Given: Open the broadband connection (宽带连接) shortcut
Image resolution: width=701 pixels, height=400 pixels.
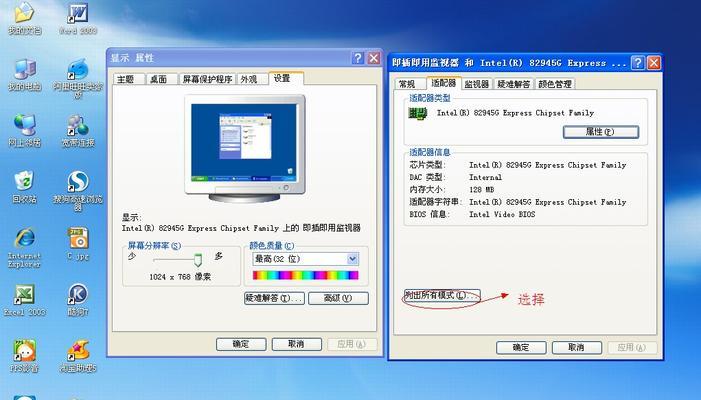Looking at the screenshot, I should coord(78,125).
